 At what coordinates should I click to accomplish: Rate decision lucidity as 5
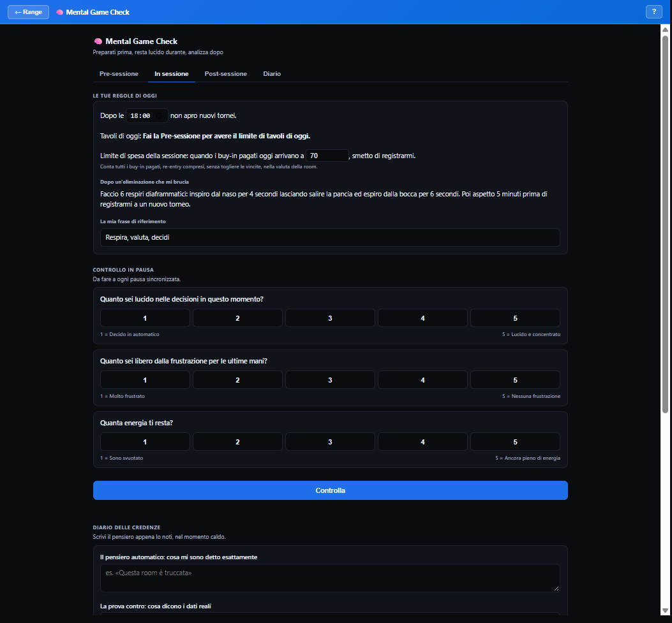tap(515, 318)
